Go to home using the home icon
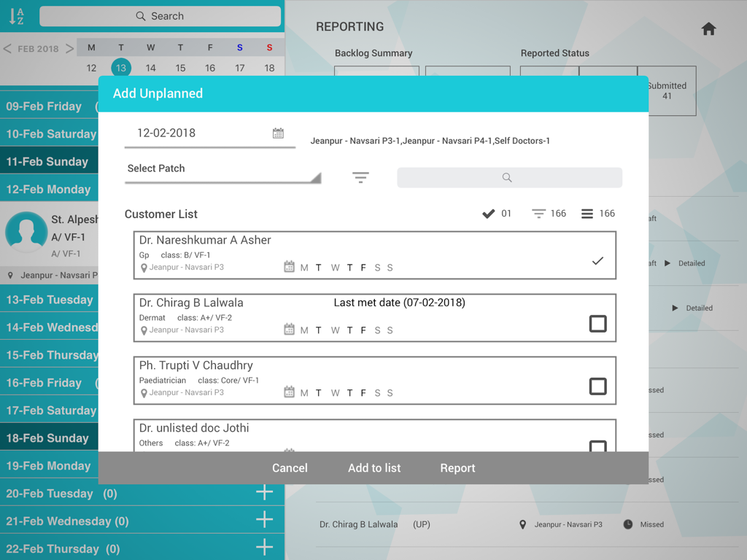 click(708, 28)
